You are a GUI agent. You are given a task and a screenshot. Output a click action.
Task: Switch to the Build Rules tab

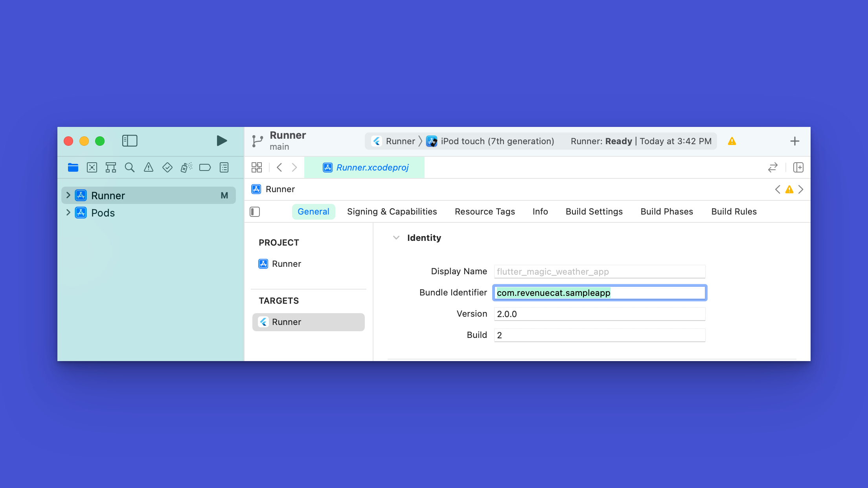click(x=734, y=211)
